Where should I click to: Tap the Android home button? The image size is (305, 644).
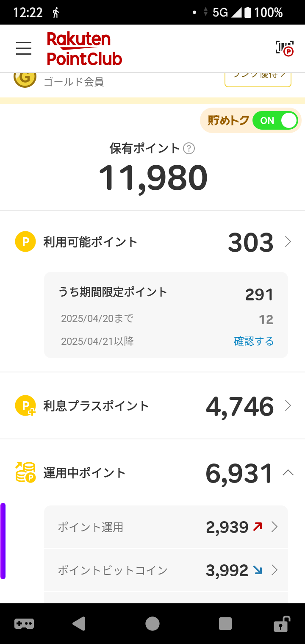pos(152,624)
